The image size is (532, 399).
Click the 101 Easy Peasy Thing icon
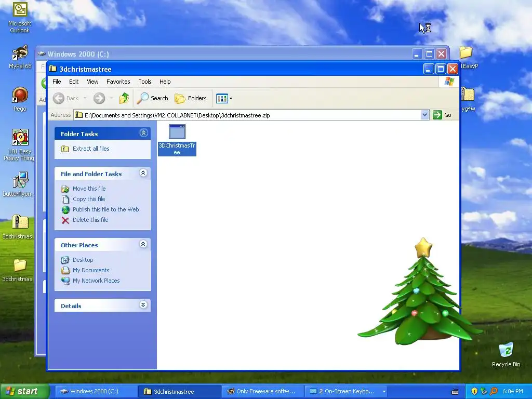point(19,145)
